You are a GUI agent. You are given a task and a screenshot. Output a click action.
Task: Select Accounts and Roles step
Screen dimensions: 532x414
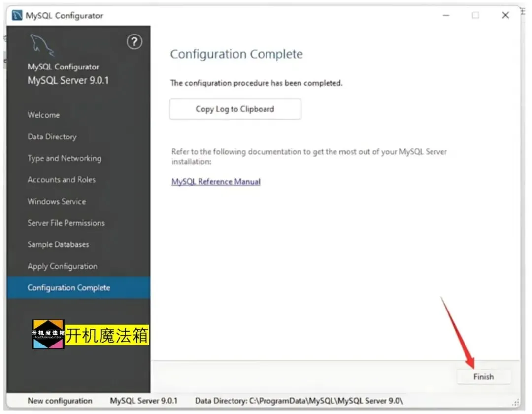62,180
